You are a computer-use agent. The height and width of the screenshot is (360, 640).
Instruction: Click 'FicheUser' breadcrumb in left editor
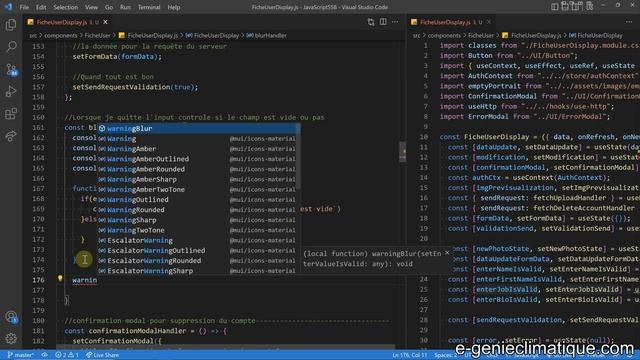tap(97, 36)
